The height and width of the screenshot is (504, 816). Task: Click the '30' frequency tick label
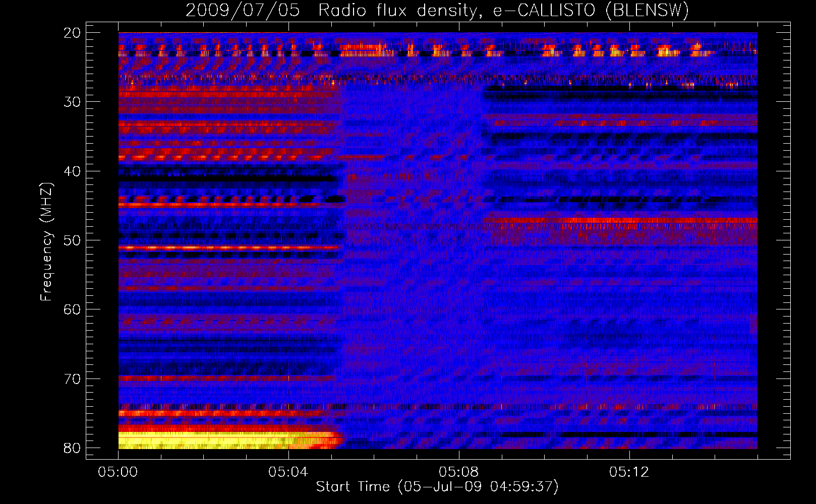tap(72, 102)
